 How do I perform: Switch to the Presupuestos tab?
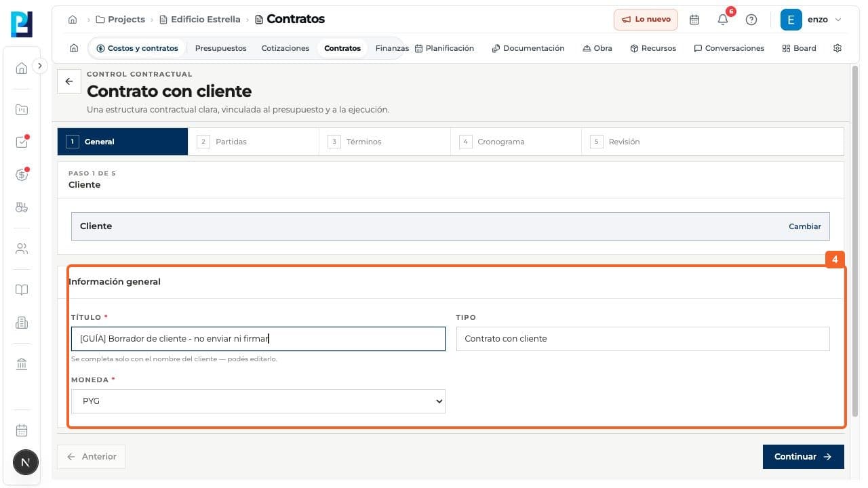(x=221, y=48)
